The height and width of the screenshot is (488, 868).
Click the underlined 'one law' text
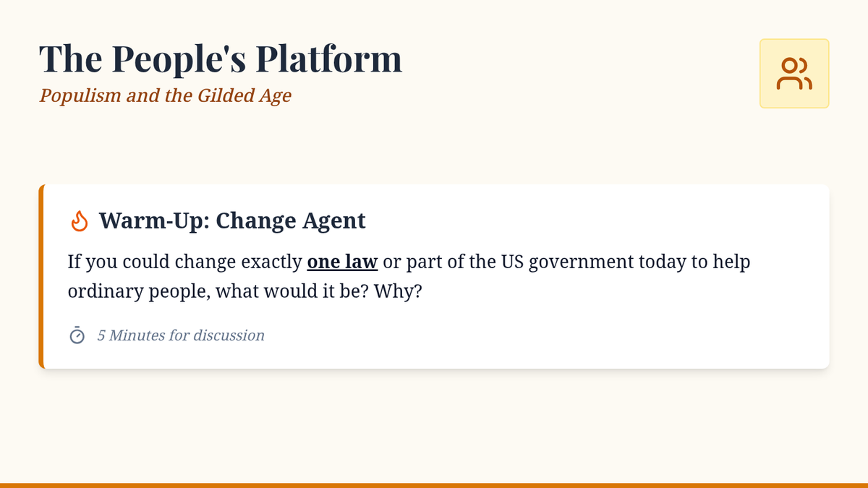coord(342,261)
